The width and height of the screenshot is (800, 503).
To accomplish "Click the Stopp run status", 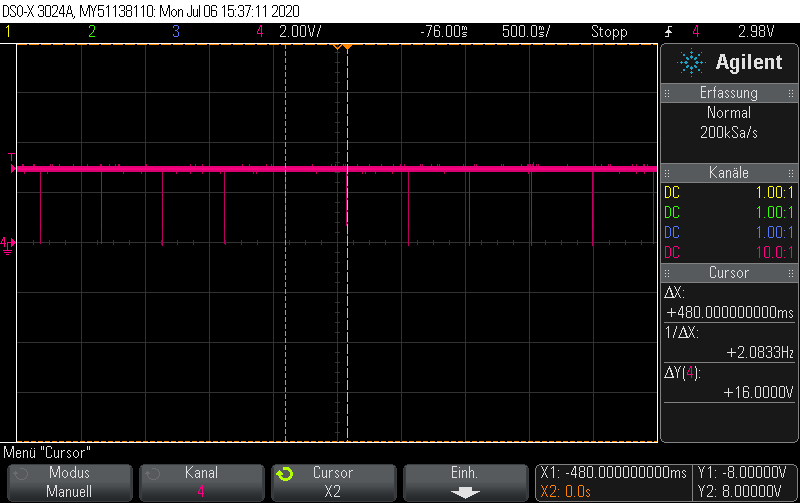I will [609, 32].
